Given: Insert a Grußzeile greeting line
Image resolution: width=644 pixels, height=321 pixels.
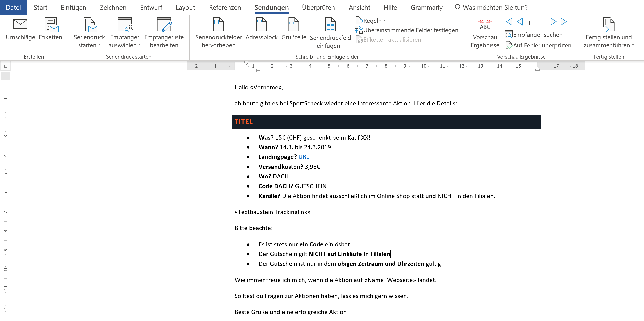Looking at the screenshot, I should (x=294, y=29).
